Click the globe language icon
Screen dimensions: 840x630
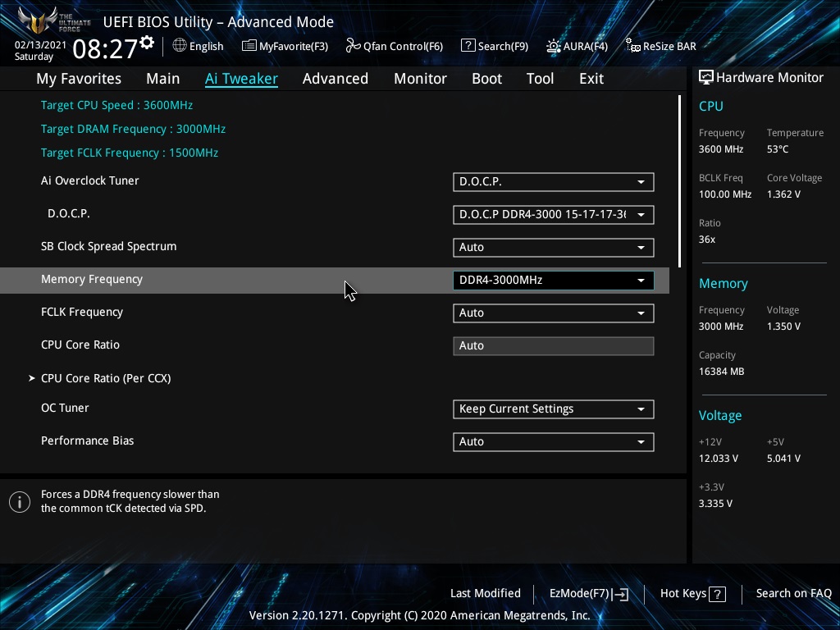(x=180, y=46)
